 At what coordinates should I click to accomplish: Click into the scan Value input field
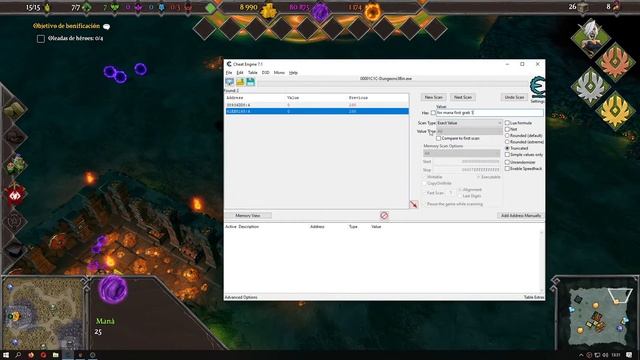[490, 113]
